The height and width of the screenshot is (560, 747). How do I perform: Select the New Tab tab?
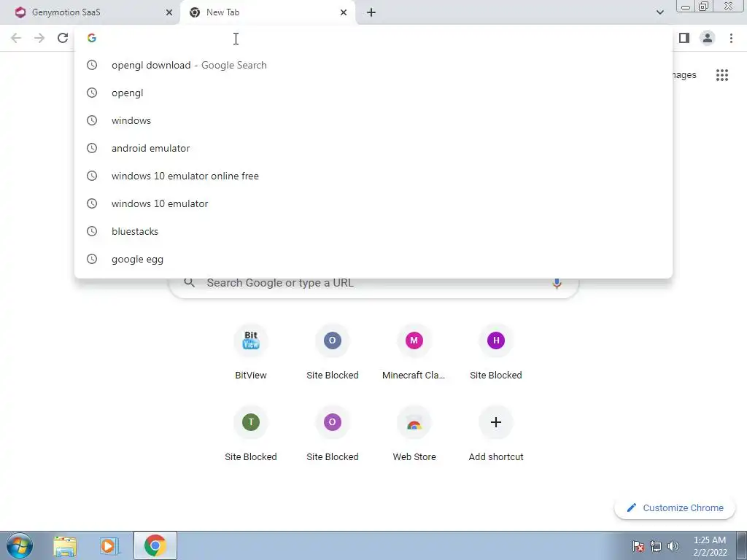tap(267, 12)
